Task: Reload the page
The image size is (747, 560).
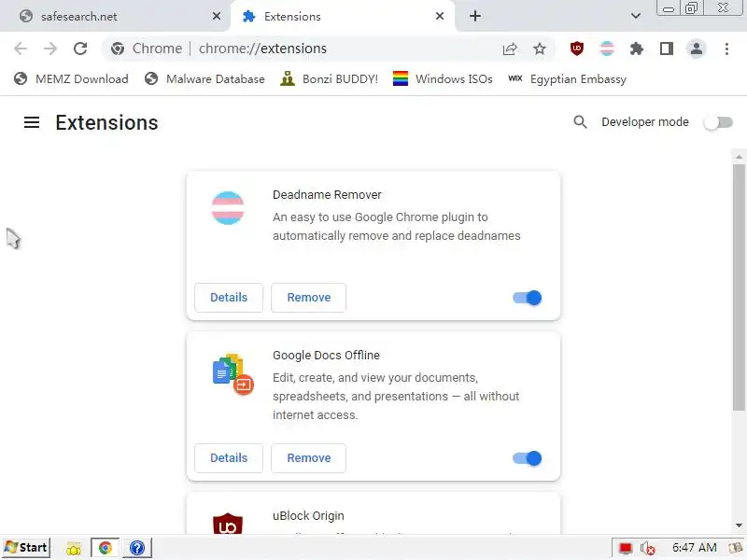Action: tap(80, 49)
